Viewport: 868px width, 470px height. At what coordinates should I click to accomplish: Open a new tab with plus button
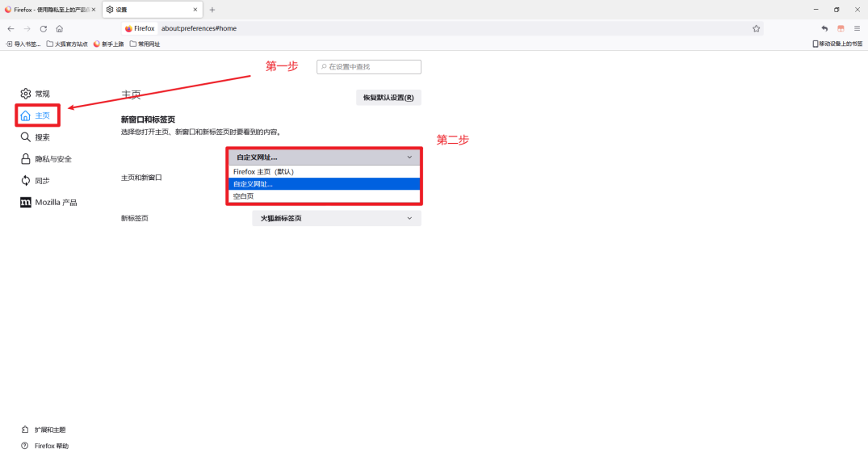click(x=212, y=10)
